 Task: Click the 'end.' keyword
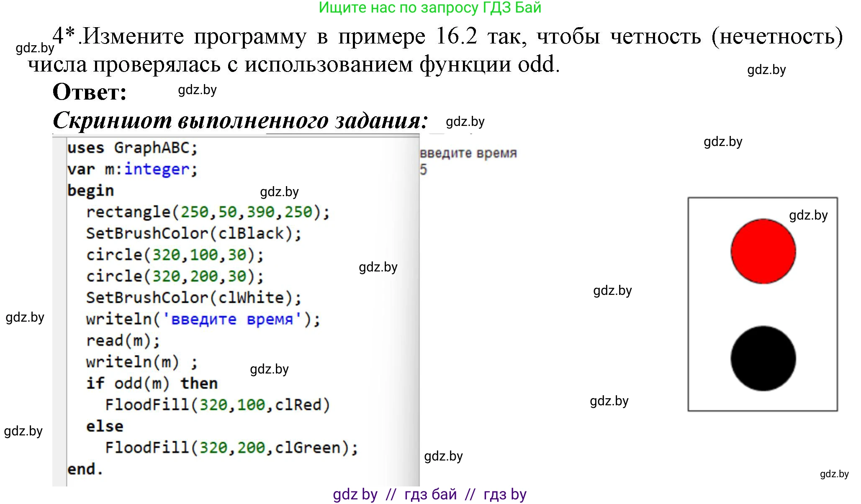pyautogui.click(x=85, y=469)
